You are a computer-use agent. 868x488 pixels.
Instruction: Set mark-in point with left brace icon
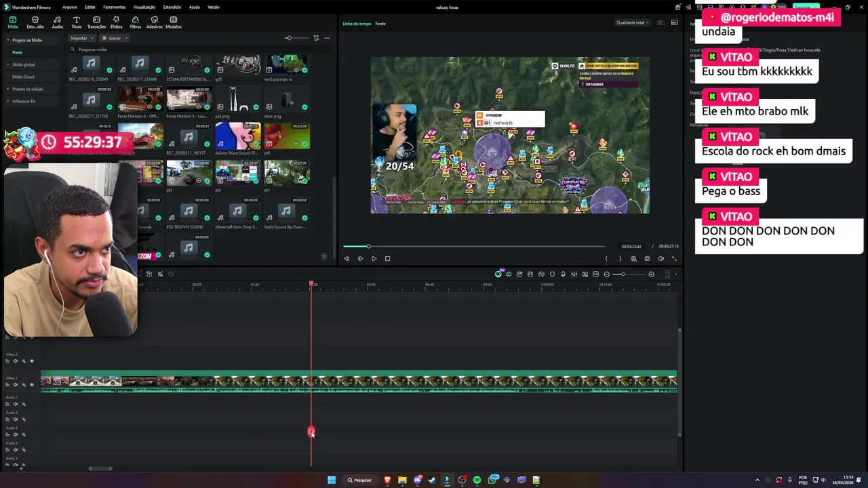click(x=606, y=258)
